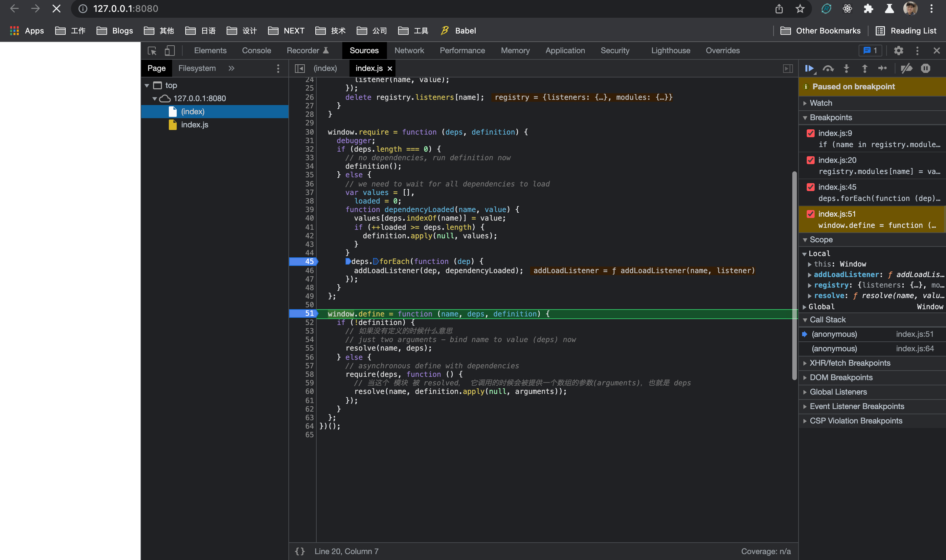Switch to the Network tab
This screenshot has height=560, width=946.
click(409, 51)
